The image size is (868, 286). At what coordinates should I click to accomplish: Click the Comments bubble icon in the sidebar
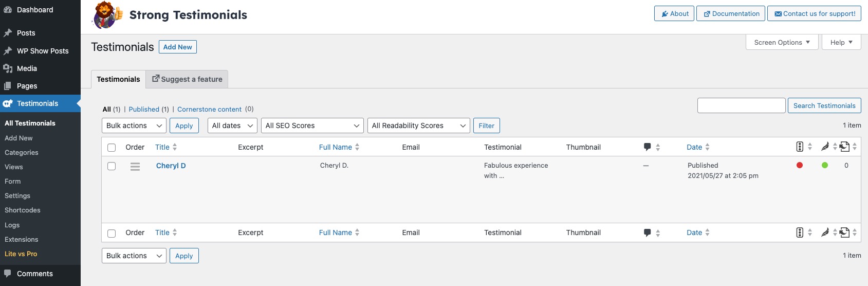pos(8,274)
